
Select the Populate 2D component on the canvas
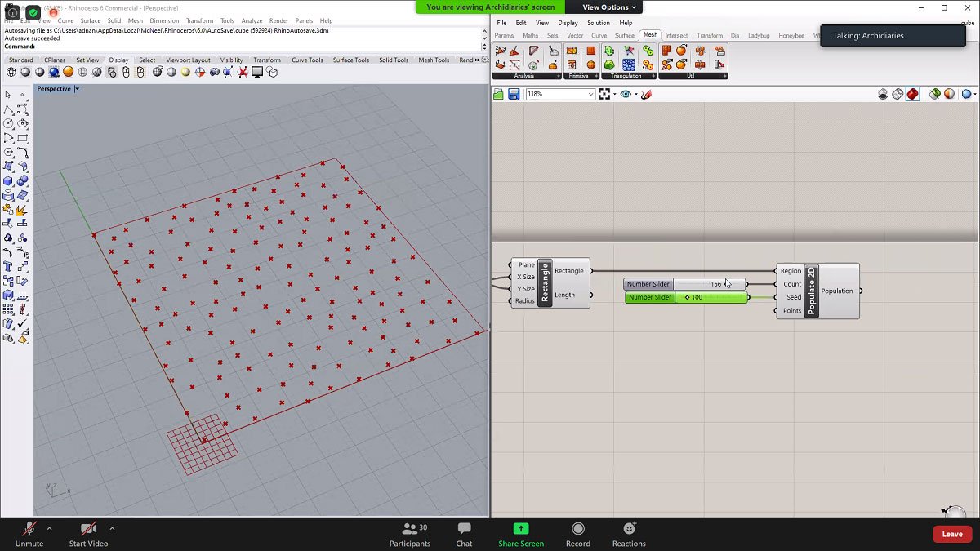point(810,291)
